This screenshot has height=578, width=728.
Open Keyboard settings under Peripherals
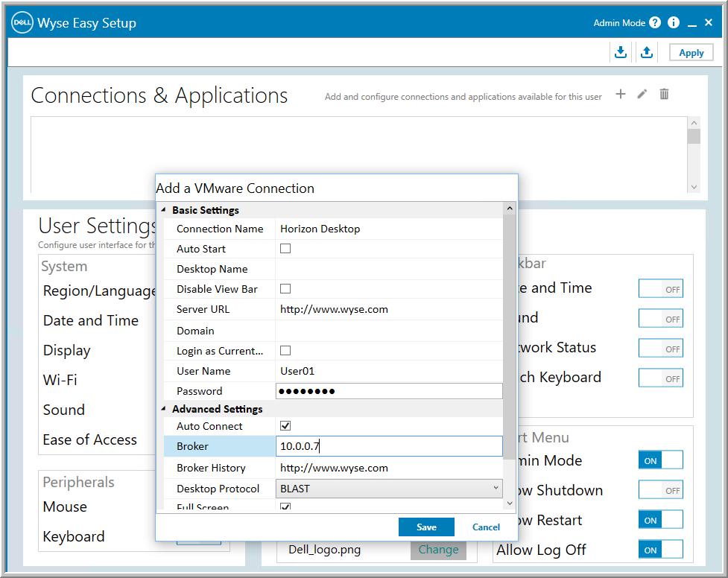74,537
